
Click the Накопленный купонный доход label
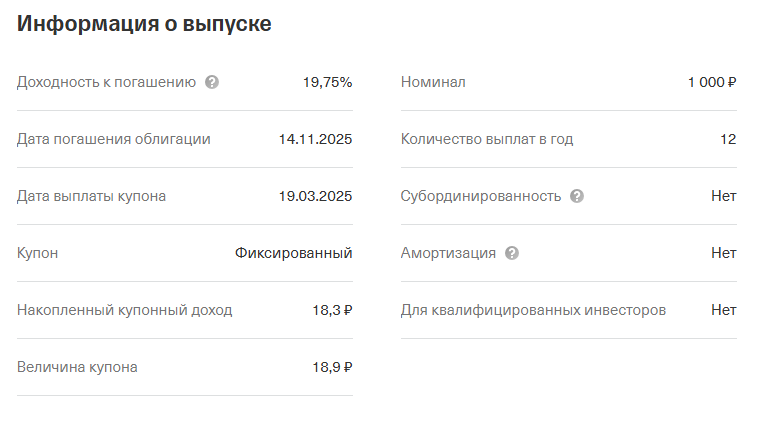124,310
